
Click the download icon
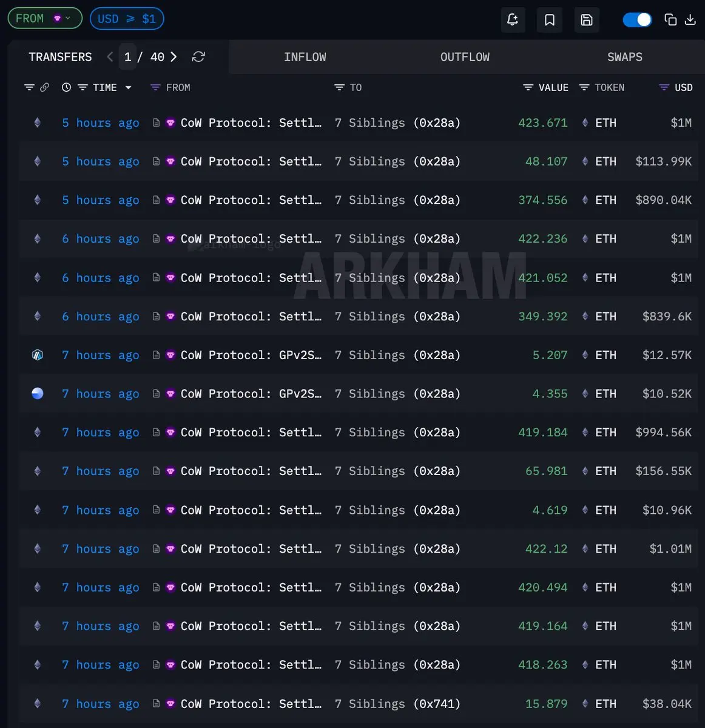click(690, 19)
